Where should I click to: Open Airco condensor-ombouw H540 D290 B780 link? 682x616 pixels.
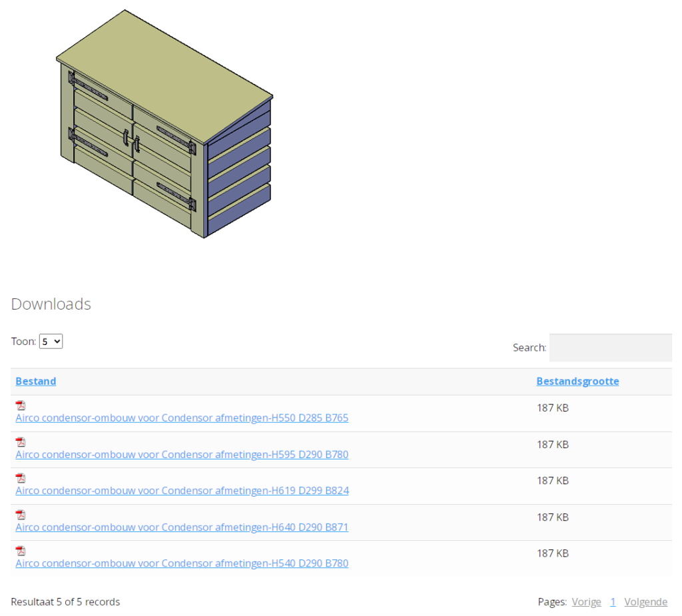(x=182, y=563)
